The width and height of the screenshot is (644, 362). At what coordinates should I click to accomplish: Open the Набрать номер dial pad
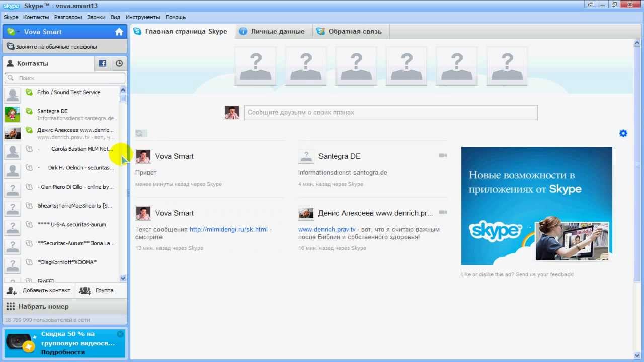(65, 306)
